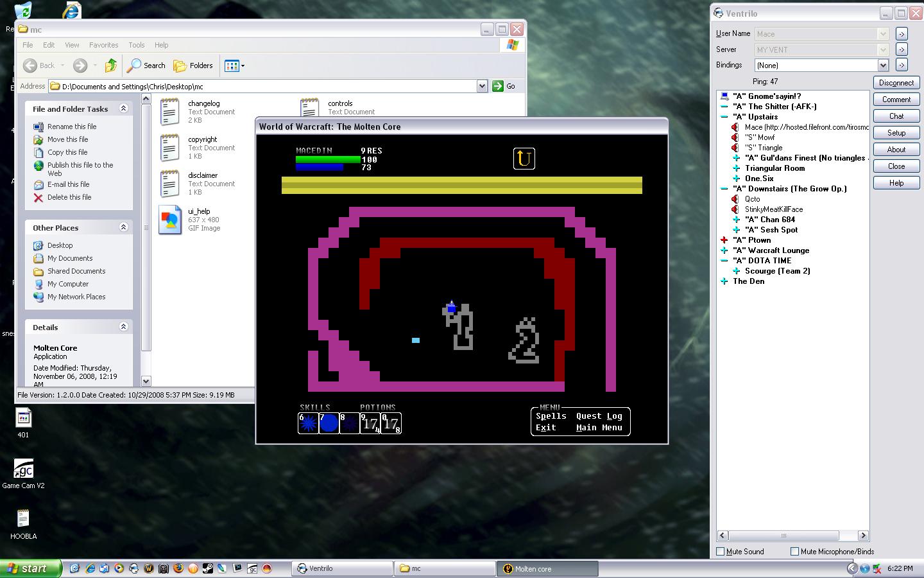
Task: Click Delete this file task
Action: click(69, 197)
